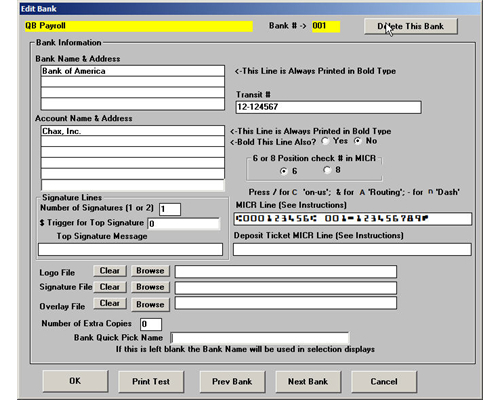Click the Transit # field
Image resolution: width=500 pixels, height=400 pixels.
[328, 107]
